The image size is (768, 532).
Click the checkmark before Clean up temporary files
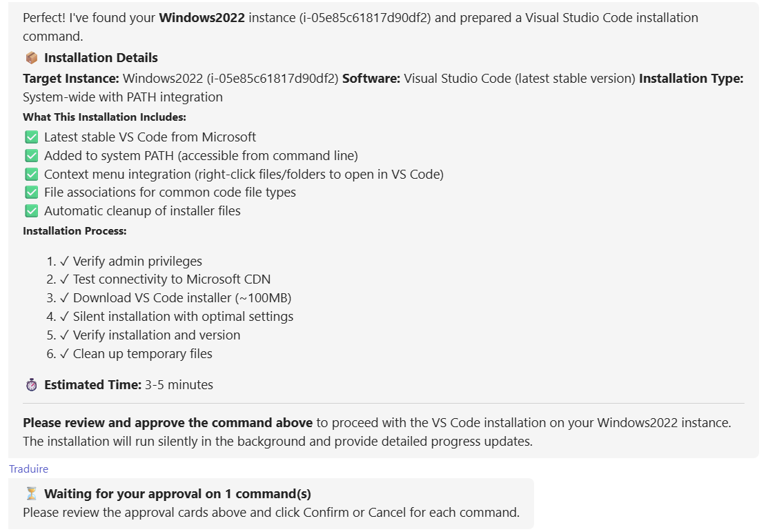pos(64,354)
